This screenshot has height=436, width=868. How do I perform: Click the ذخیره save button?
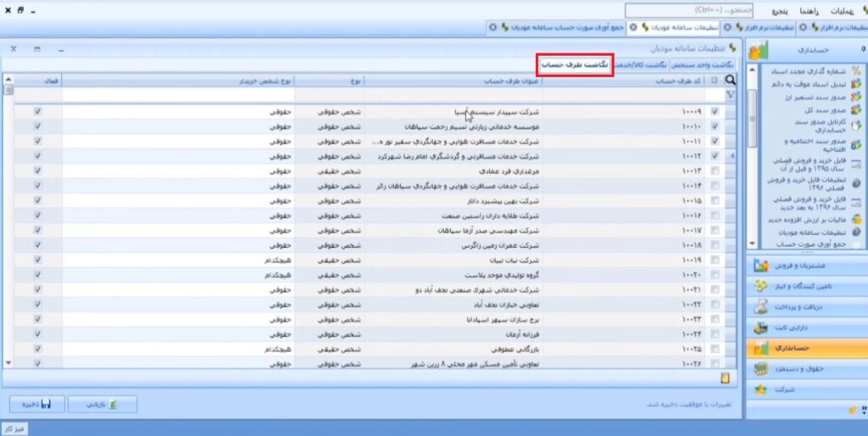point(37,404)
